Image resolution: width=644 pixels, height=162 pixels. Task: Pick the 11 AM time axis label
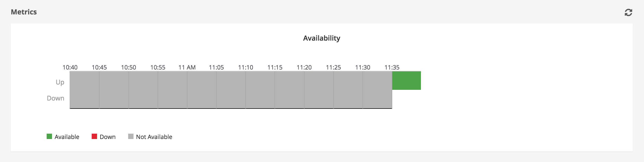[x=187, y=67]
